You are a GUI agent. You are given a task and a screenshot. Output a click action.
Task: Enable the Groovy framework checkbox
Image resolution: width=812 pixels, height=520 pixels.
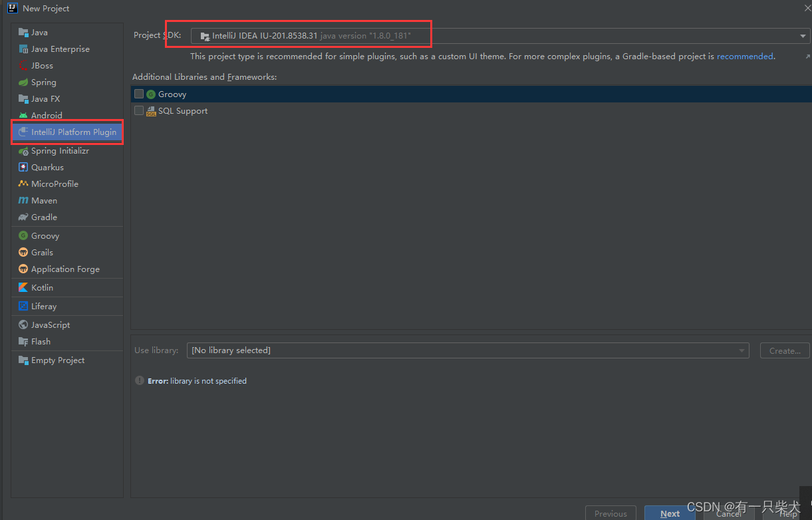tap(139, 94)
